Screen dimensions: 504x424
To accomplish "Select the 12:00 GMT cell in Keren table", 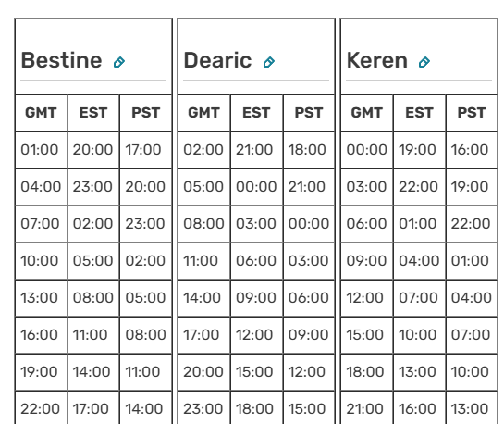I will 367,298.
